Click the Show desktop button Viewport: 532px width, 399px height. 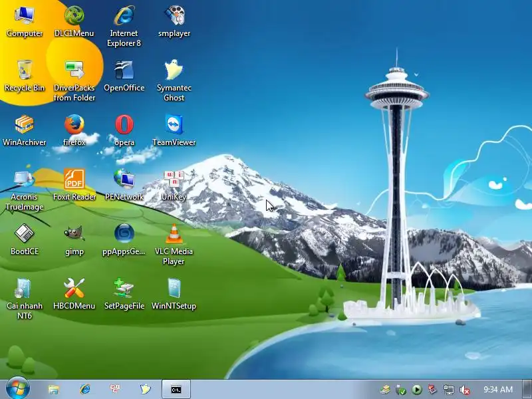(x=527, y=389)
